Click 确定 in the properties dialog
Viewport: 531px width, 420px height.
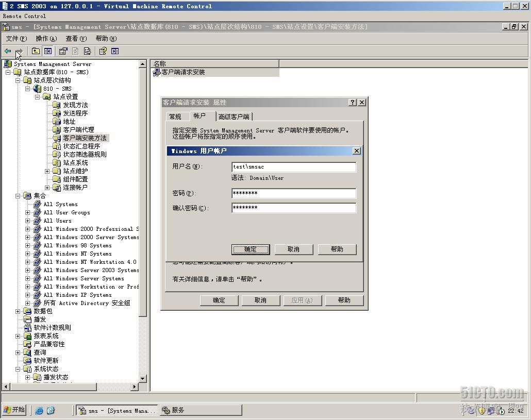click(x=219, y=300)
